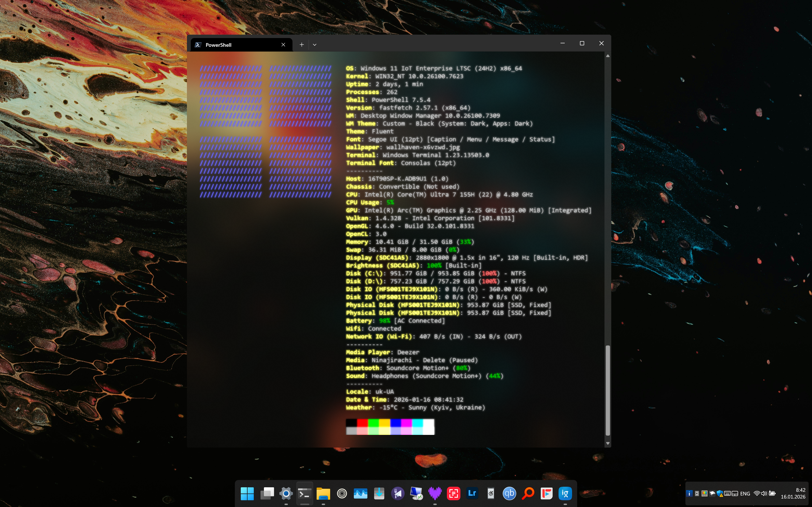
Task: Add a new terminal tab
Action: click(302, 45)
